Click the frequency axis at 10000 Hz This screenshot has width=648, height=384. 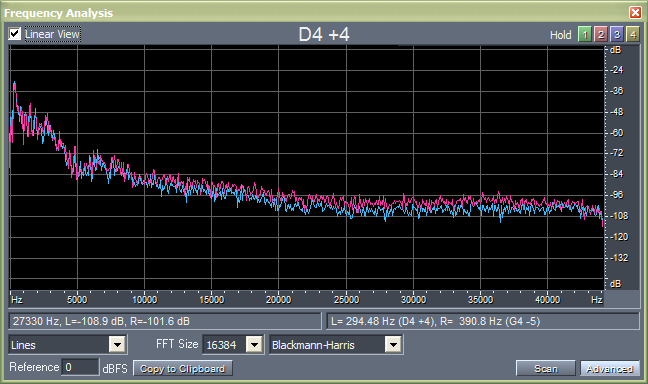click(144, 299)
